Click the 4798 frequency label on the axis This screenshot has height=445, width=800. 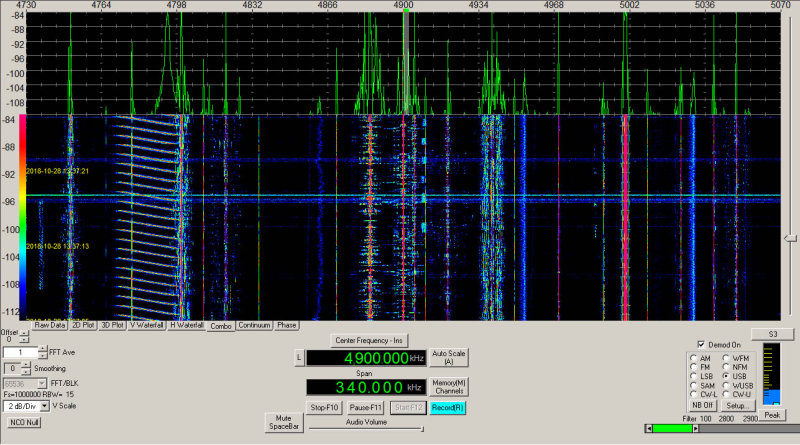(x=177, y=5)
